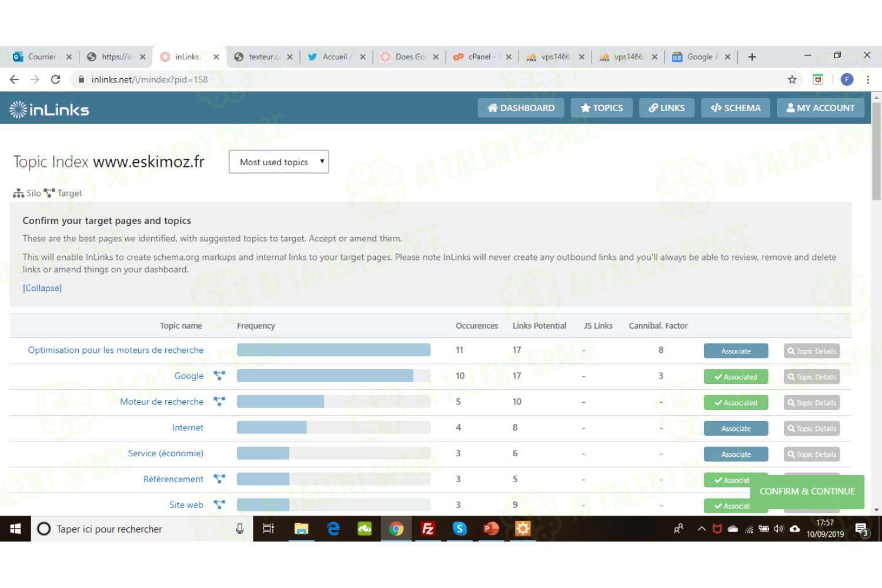Image resolution: width=882 pixels, height=588 pixels.
Task: Open the Chrome profile avatar
Action: (x=847, y=79)
